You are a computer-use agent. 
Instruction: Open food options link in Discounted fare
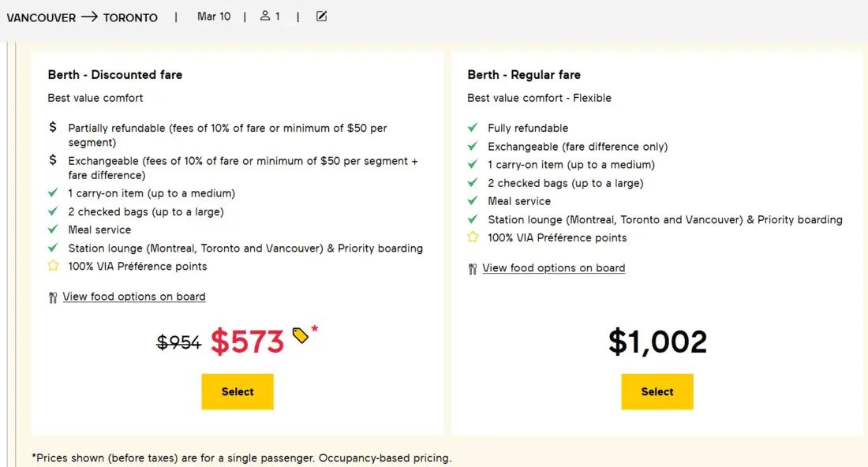(x=134, y=297)
